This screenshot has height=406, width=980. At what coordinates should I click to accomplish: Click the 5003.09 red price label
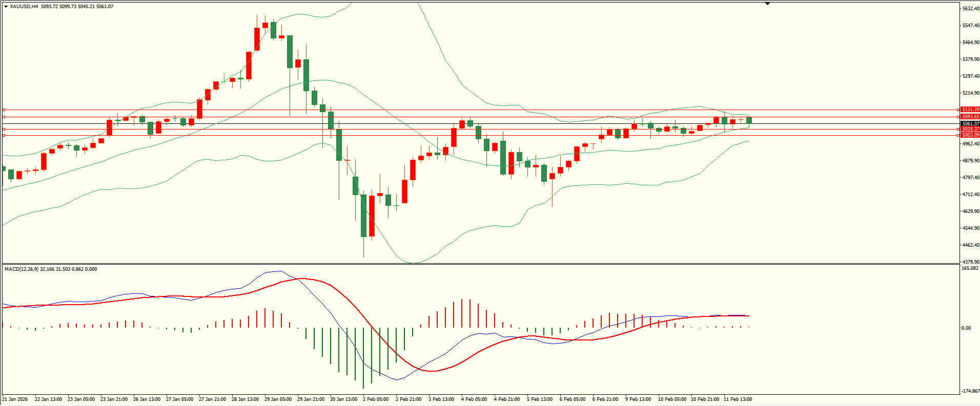(970, 135)
